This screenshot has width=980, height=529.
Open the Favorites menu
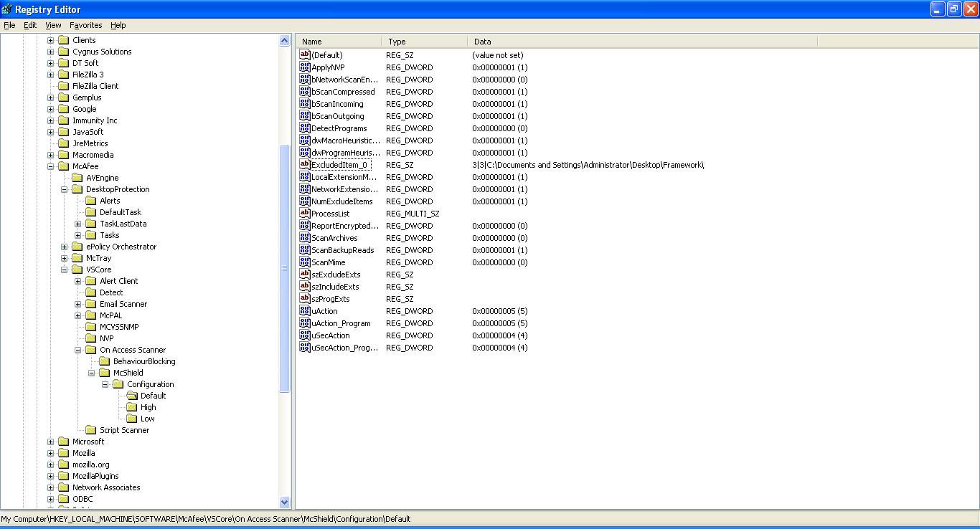[86, 25]
